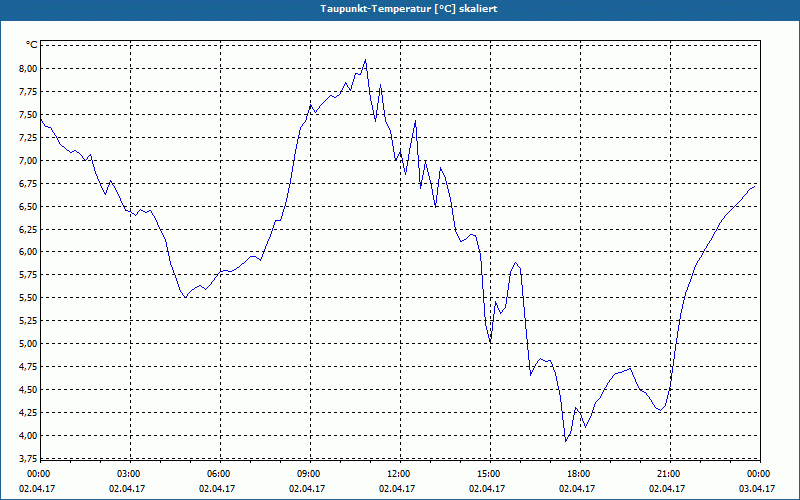Pick the "15:00" time label
The width and height of the screenshot is (800, 500).
coord(489,474)
